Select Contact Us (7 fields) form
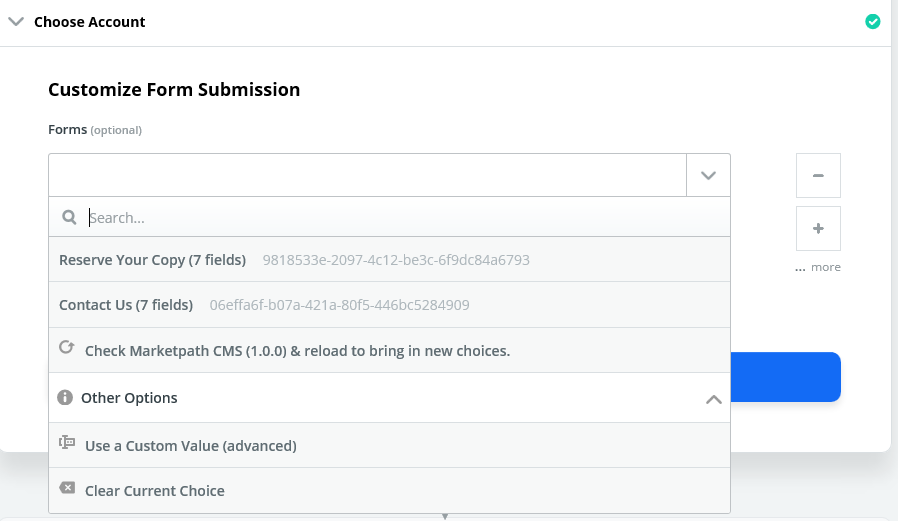The image size is (898, 521). pos(389,305)
